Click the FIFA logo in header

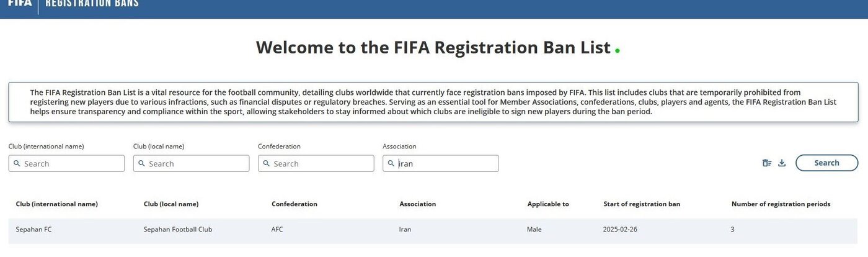coord(19,3)
